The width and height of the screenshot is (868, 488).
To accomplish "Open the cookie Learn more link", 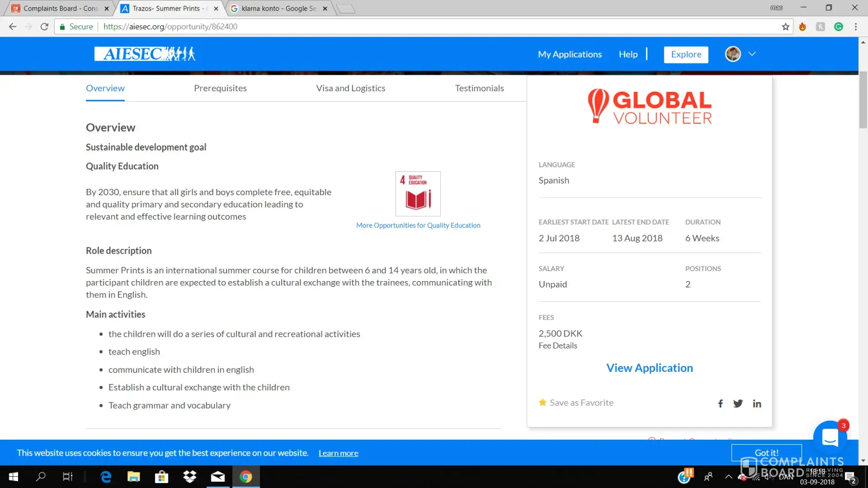I will tap(338, 453).
